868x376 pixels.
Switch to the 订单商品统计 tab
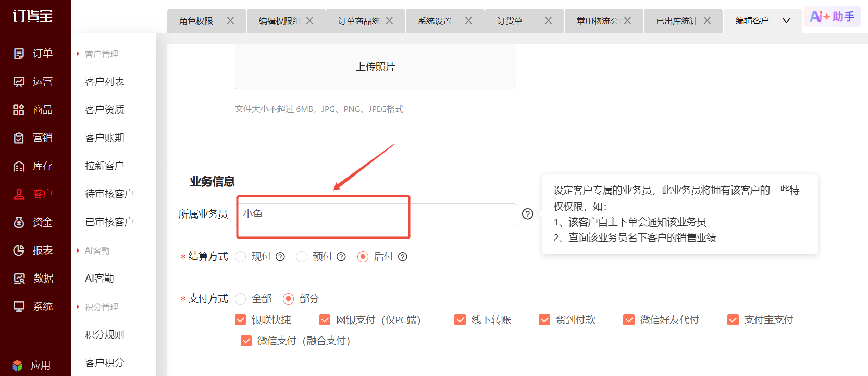[x=361, y=21]
